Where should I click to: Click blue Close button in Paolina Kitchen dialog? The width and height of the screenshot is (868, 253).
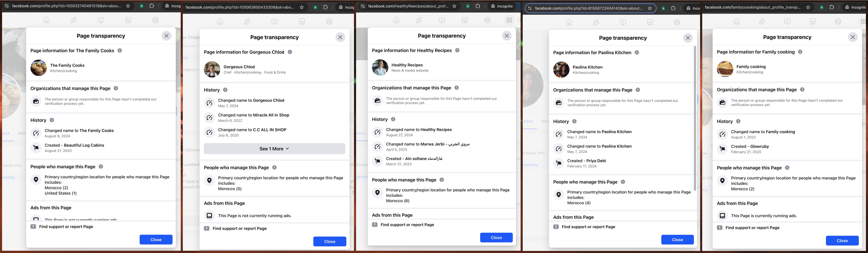[x=677, y=240]
